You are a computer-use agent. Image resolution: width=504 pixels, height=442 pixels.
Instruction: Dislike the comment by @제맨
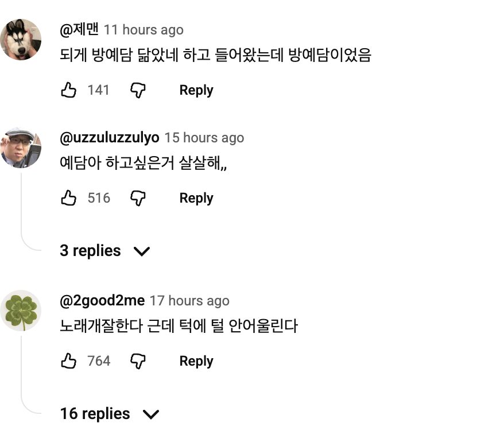click(x=138, y=90)
